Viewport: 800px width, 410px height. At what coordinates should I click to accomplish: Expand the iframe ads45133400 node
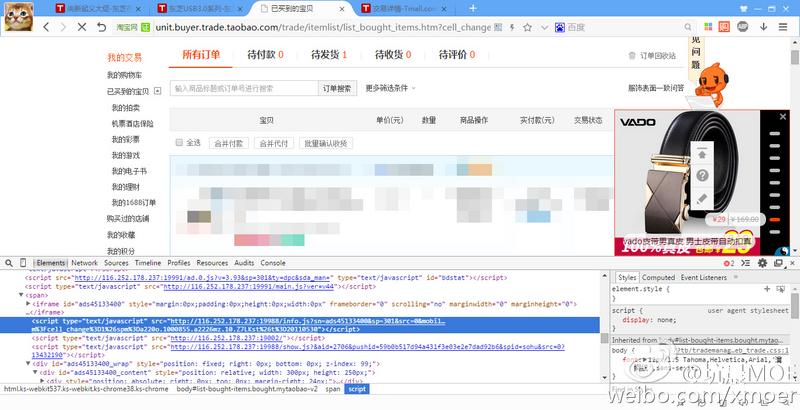[x=29, y=304]
